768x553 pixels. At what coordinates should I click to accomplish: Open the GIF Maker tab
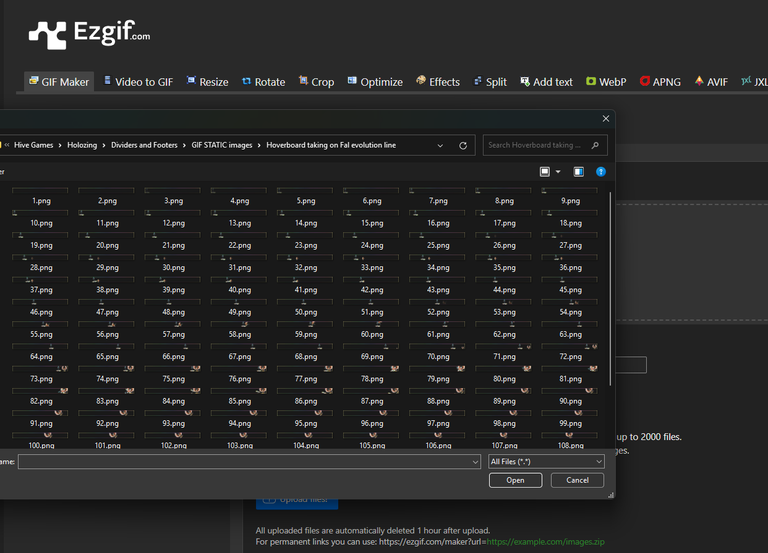tap(59, 82)
